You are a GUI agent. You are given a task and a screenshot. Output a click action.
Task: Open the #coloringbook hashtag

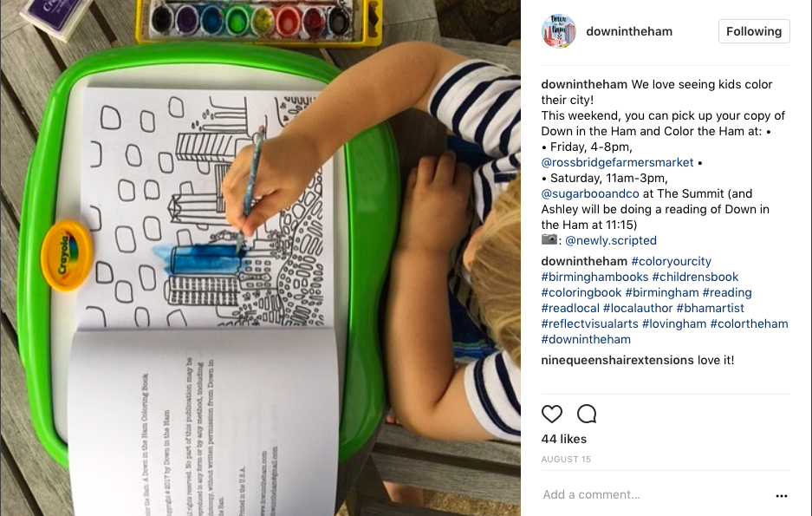coord(581,292)
